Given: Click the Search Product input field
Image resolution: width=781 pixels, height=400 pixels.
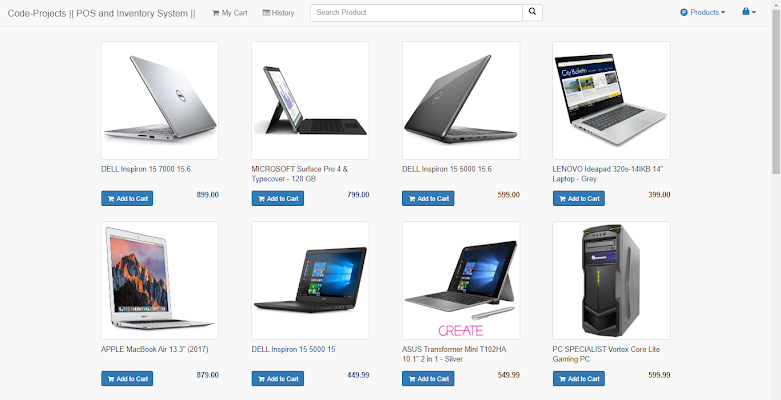Looking at the screenshot, I should (416, 12).
